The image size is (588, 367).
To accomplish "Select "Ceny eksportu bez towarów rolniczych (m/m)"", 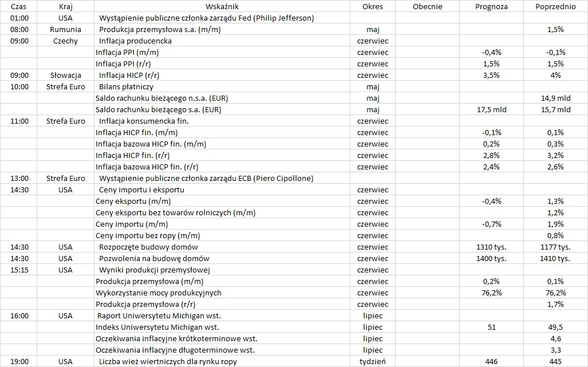I will pos(176,213).
